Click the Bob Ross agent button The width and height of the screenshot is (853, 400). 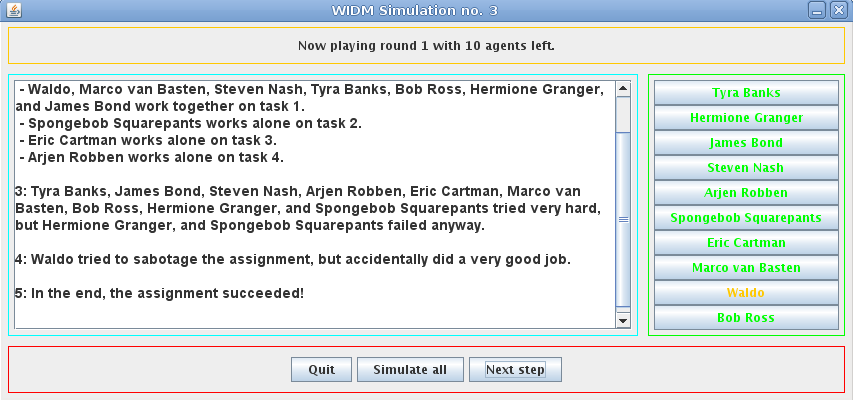746,318
